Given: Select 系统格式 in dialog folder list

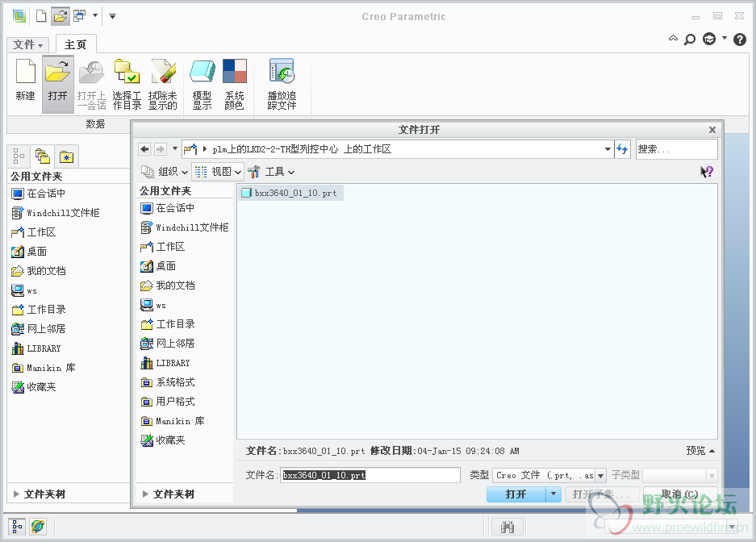Looking at the screenshot, I should click(168, 382).
